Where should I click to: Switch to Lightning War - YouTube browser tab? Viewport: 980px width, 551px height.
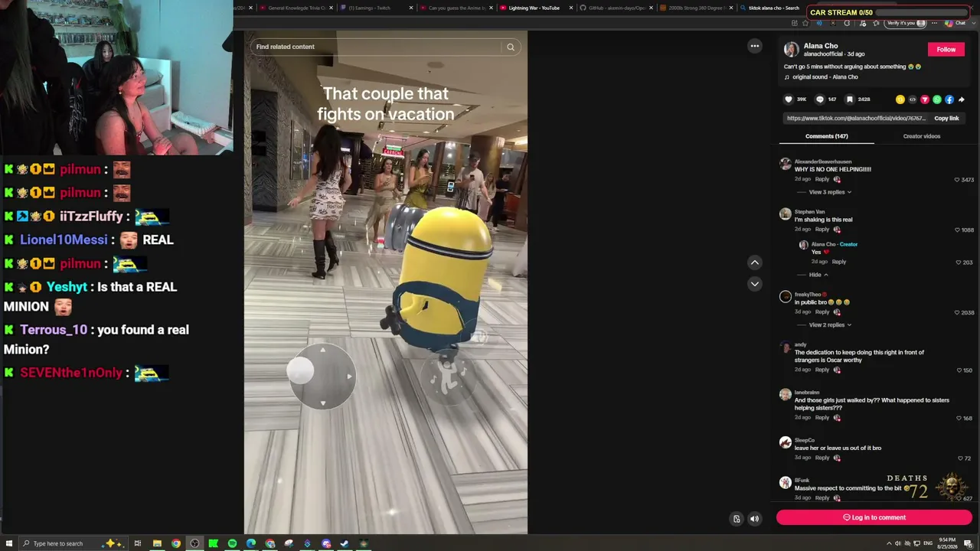coord(535,8)
